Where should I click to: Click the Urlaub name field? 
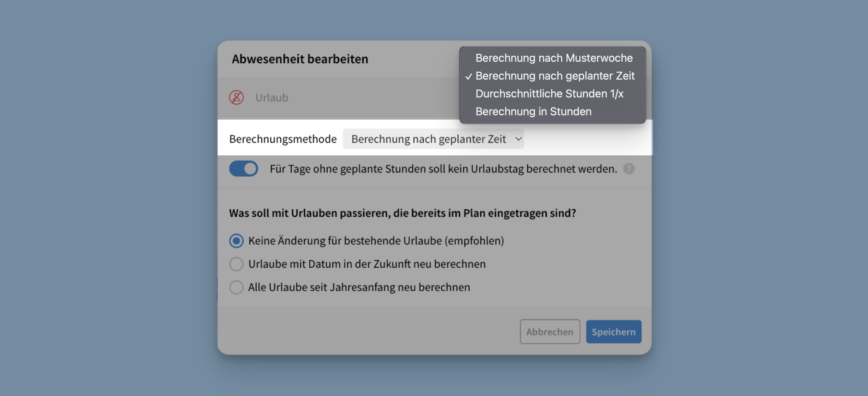tap(272, 98)
